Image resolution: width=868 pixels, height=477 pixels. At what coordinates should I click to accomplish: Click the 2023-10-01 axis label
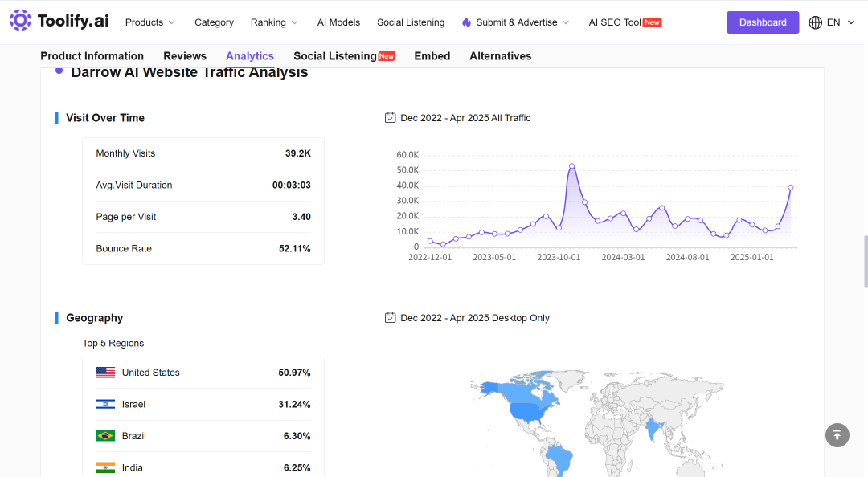[x=559, y=257]
